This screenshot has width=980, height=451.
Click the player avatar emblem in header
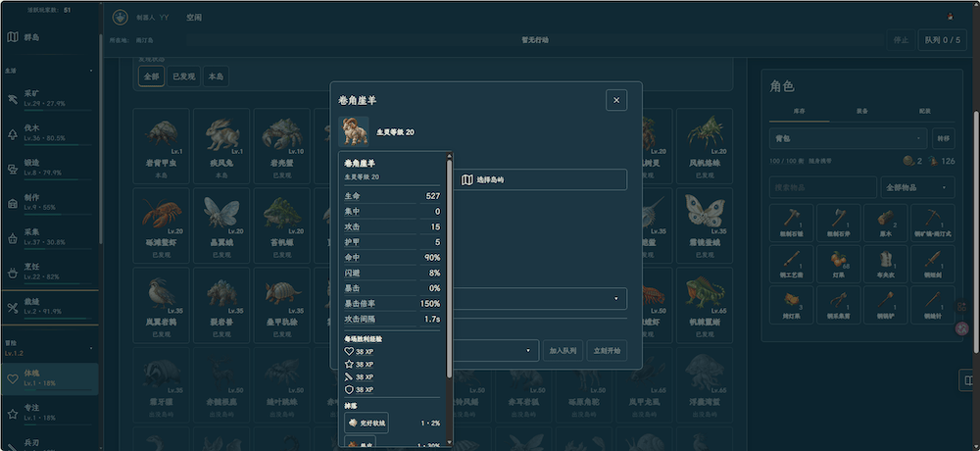[x=120, y=17]
